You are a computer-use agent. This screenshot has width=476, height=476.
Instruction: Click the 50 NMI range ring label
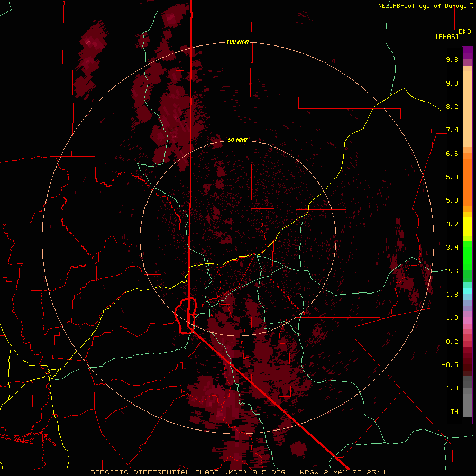(x=237, y=140)
